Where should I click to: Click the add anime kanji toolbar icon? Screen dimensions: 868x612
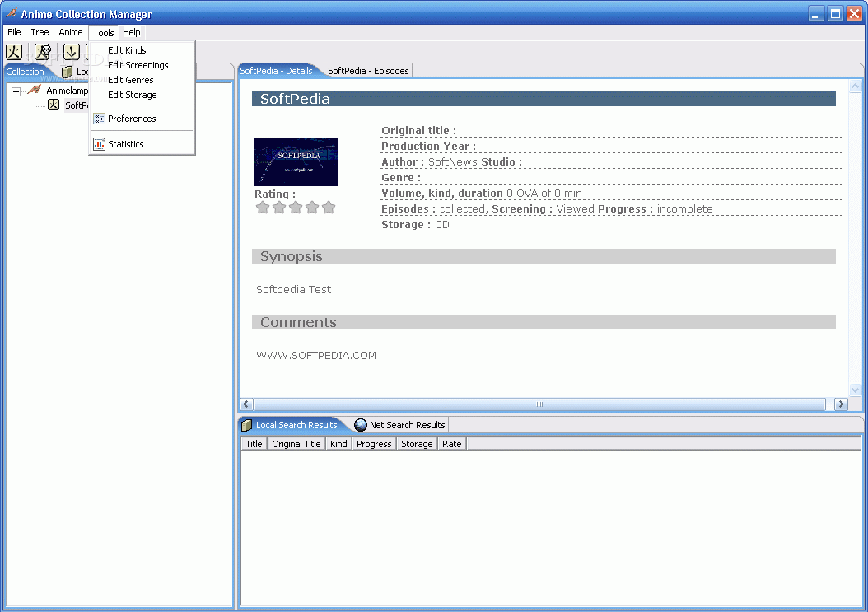[14, 52]
